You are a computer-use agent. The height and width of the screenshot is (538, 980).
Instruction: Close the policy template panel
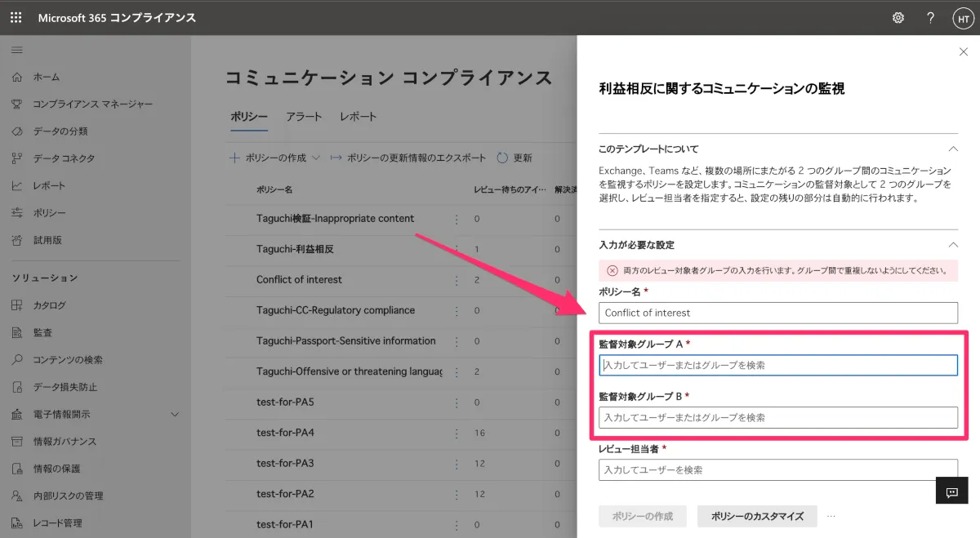[963, 51]
